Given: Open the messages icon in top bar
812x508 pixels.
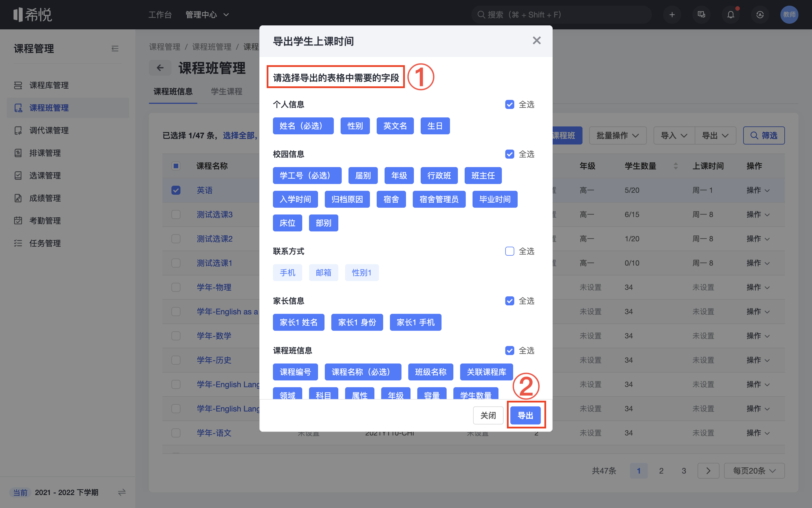Looking at the screenshot, I should point(701,15).
